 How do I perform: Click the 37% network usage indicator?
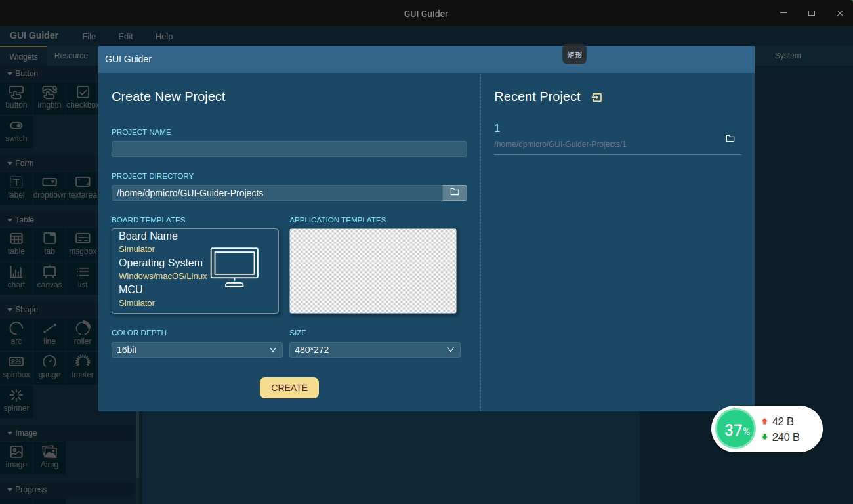point(735,429)
